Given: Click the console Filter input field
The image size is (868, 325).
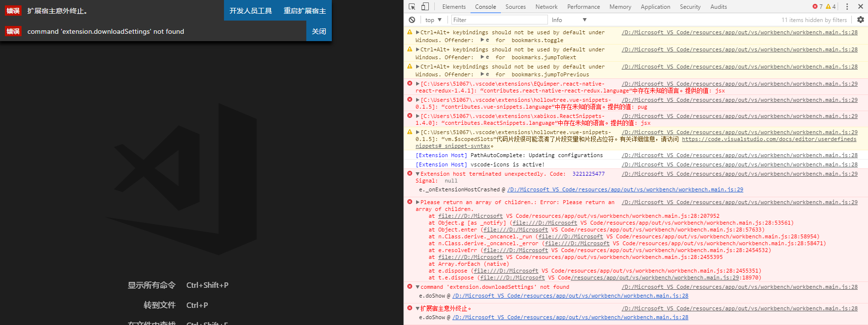Looking at the screenshot, I should click(x=499, y=20).
